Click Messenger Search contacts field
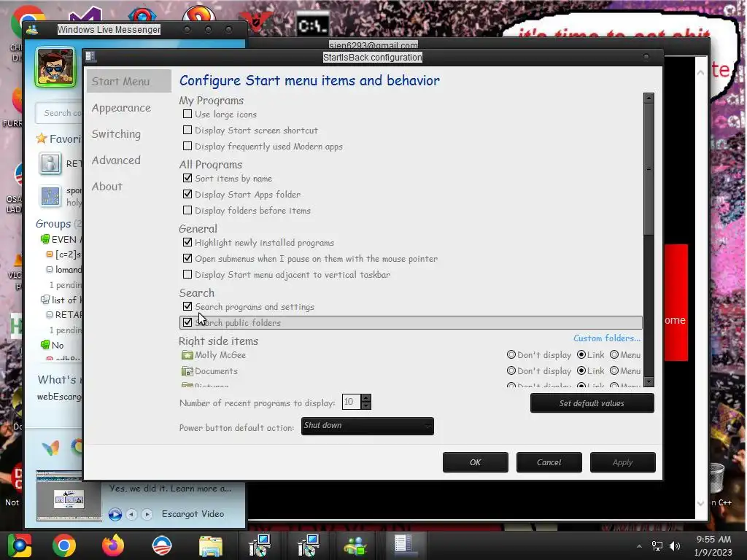The width and height of the screenshot is (747, 560). pos(59,113)
